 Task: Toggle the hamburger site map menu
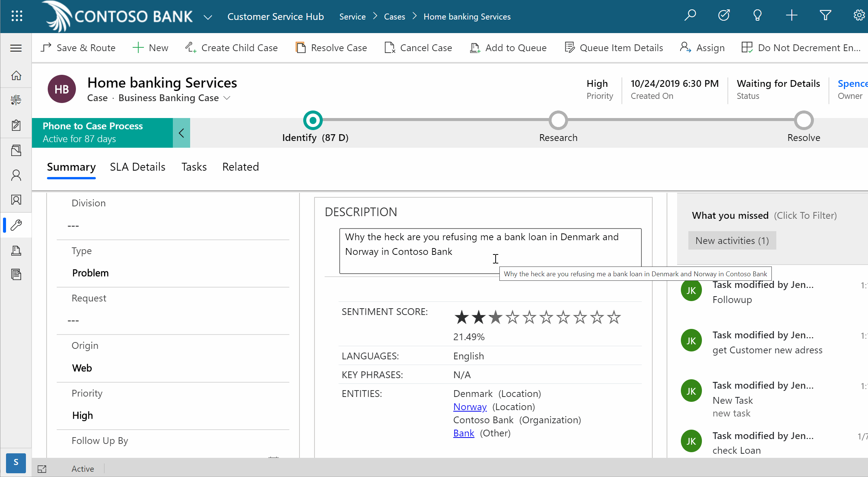pos(16,48)
